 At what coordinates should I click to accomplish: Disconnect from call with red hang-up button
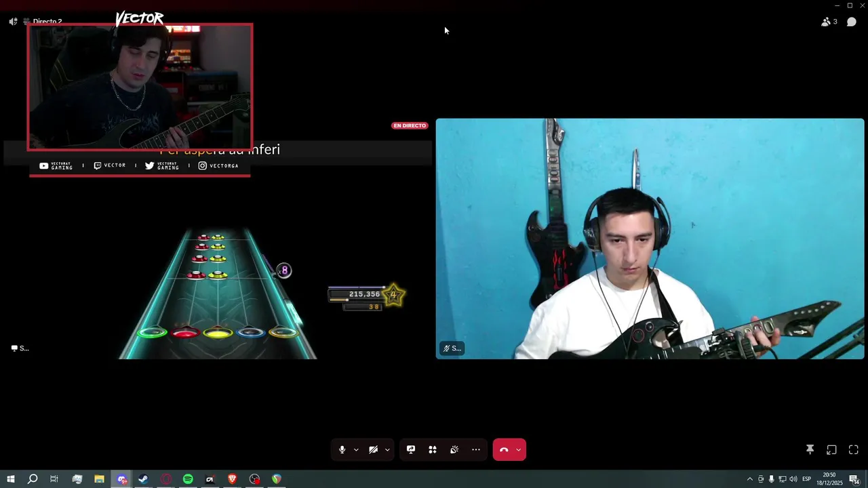504,449
